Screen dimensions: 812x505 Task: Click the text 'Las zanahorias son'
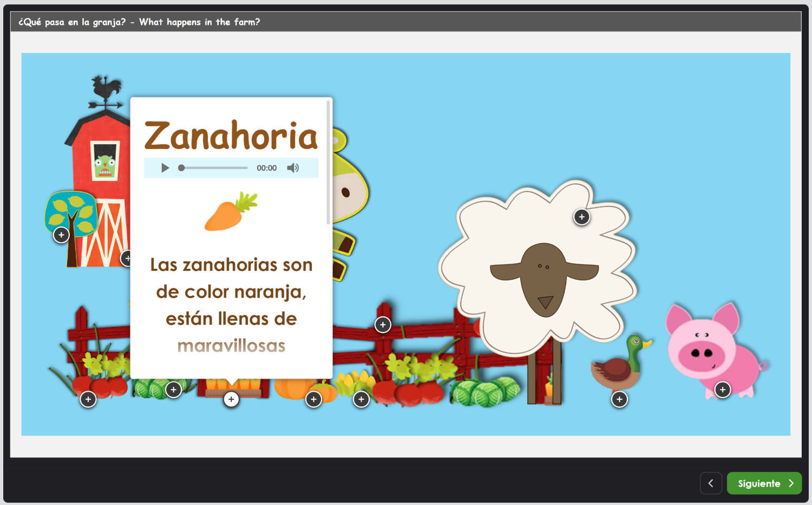(231, 264)
